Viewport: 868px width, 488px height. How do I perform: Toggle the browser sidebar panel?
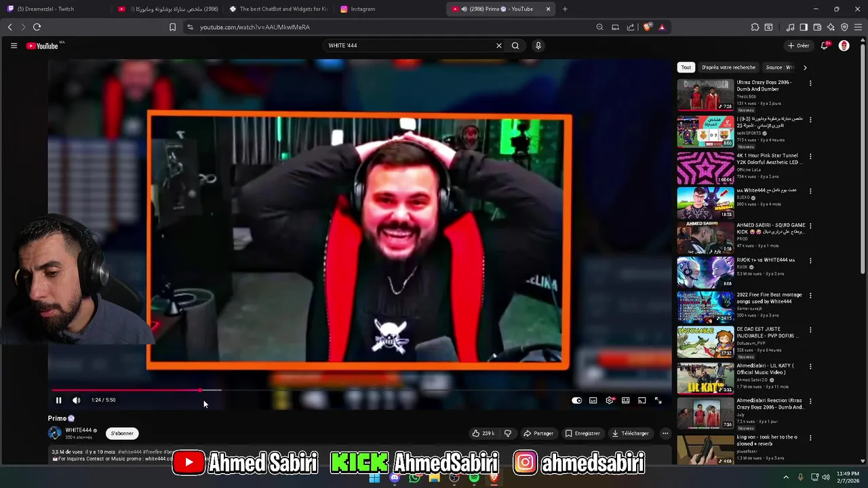[x=804, y=27]
